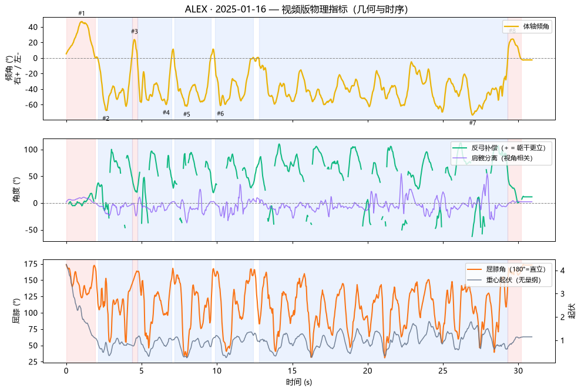Click the #6 annotation label
The height and width of the screenshot is (392, 581).
click(x=220, y=114)
